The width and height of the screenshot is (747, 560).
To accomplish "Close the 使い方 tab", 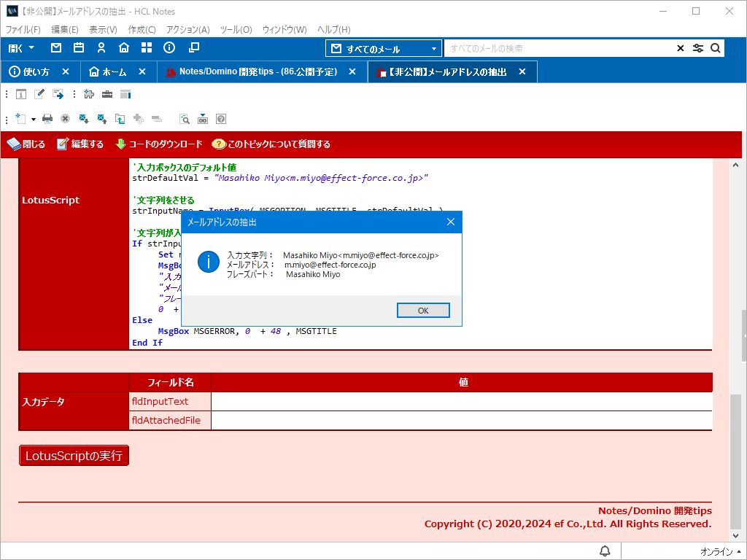I will click(66, 72).
